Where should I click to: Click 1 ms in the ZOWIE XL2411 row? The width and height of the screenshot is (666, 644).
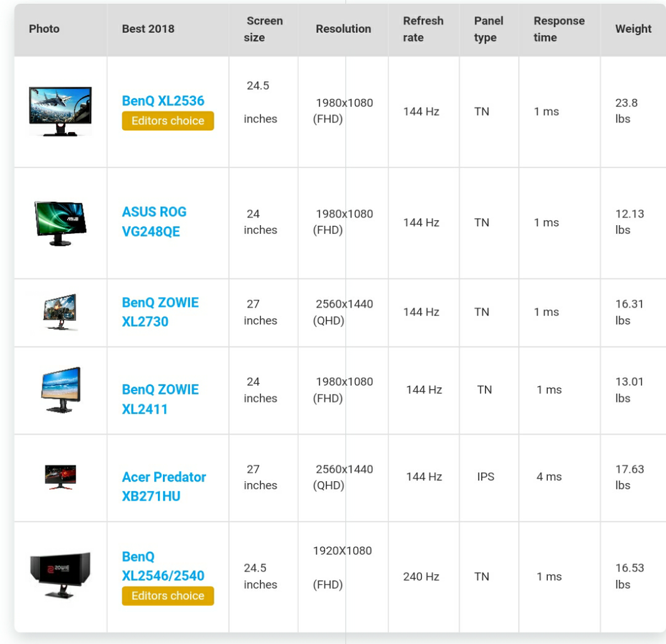click(549, 389)
